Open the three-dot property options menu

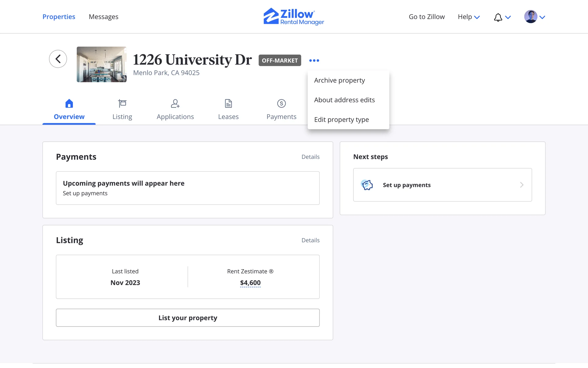[x=314, y=60]
